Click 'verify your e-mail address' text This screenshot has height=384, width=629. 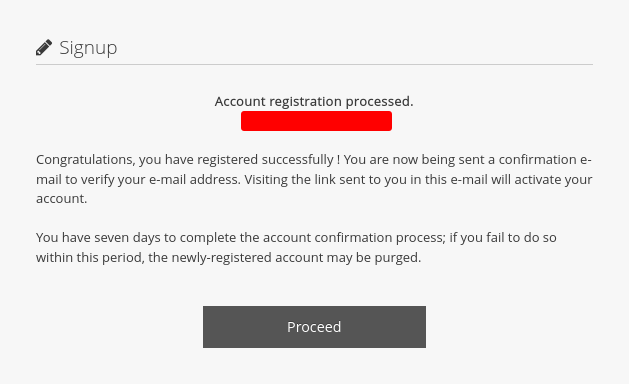coord(160,179)
